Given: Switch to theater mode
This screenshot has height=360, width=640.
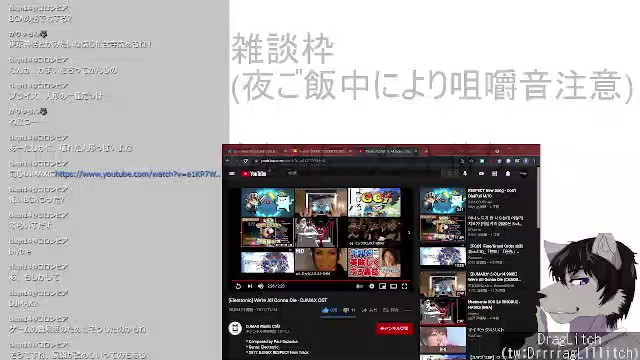Looking at the screenshot, I should coord(393,286).
